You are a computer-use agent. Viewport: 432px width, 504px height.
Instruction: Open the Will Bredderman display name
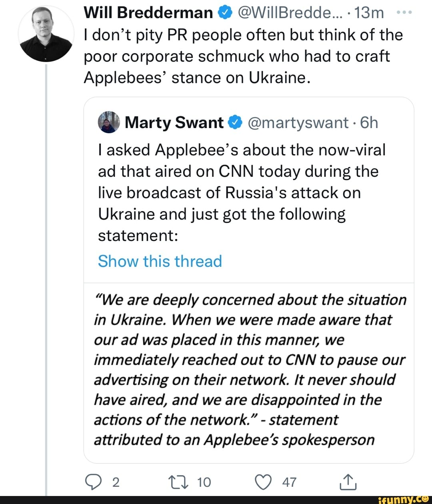[148, 13]
